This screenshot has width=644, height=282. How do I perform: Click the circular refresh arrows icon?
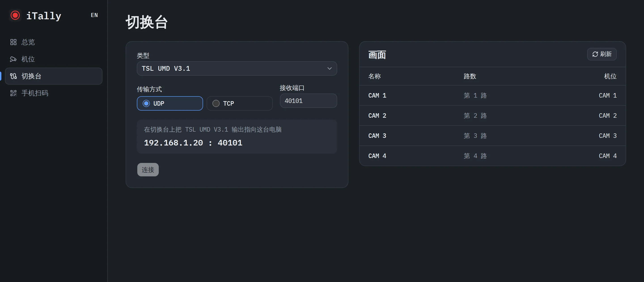click(x=595, y=54)
